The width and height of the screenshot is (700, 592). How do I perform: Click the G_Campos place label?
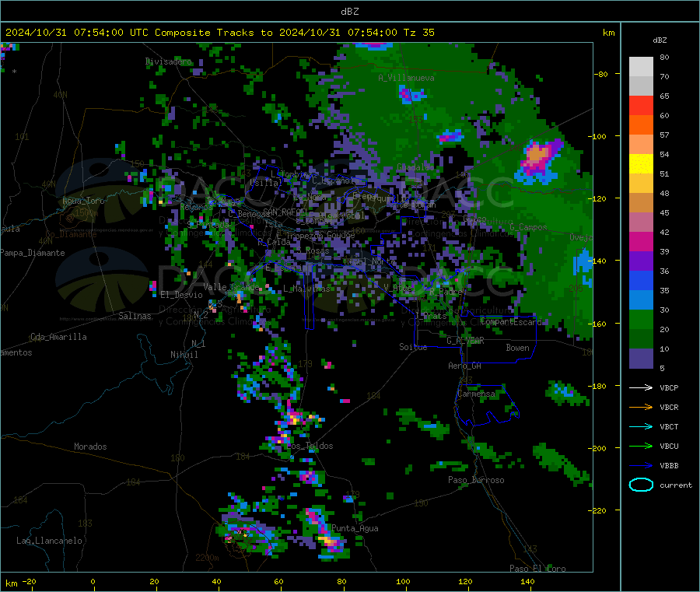point(528,227)
